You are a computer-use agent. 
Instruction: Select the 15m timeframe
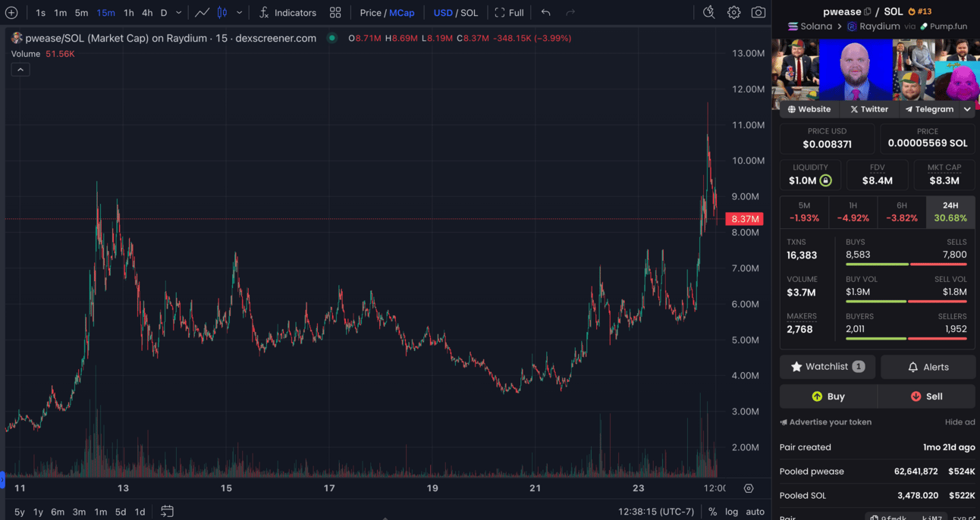(105, 13)
